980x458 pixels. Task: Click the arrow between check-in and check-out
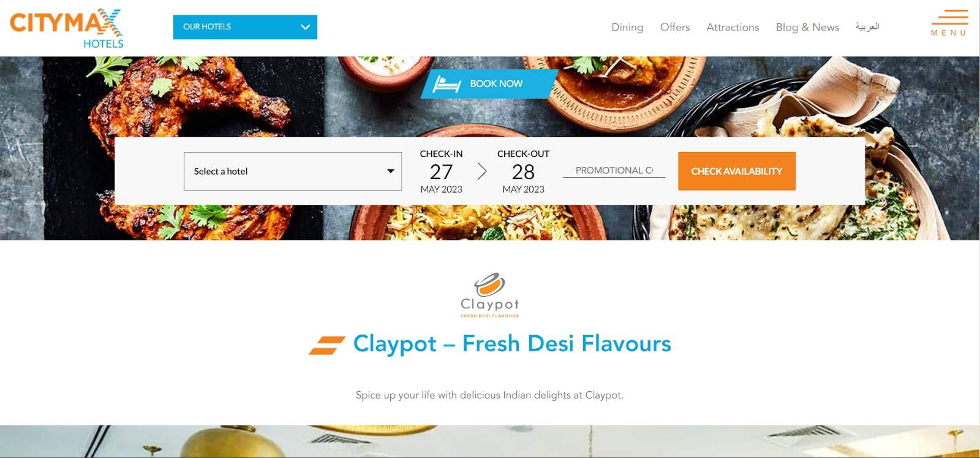pyautogui.click(x=482, y=171)
